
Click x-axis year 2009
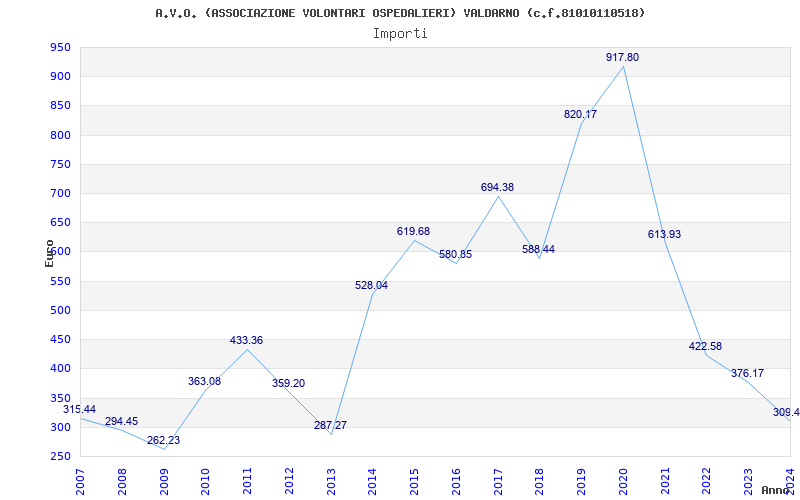(164, 481)
